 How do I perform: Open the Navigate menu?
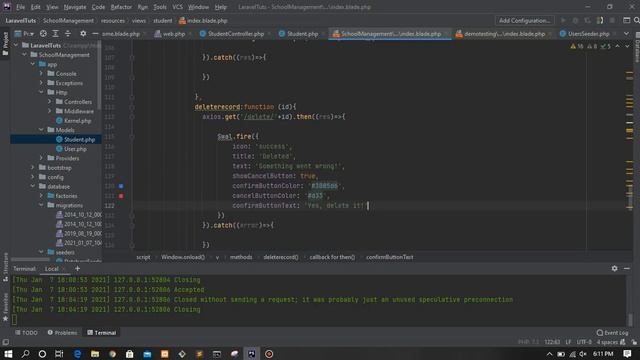click(75, 7)
